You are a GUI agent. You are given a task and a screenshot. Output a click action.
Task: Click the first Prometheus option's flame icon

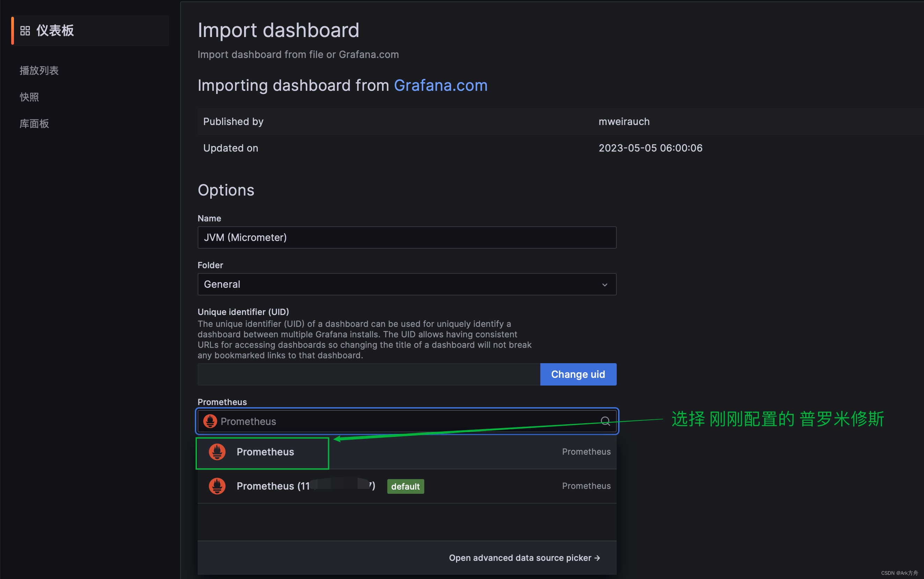[217, 452]
